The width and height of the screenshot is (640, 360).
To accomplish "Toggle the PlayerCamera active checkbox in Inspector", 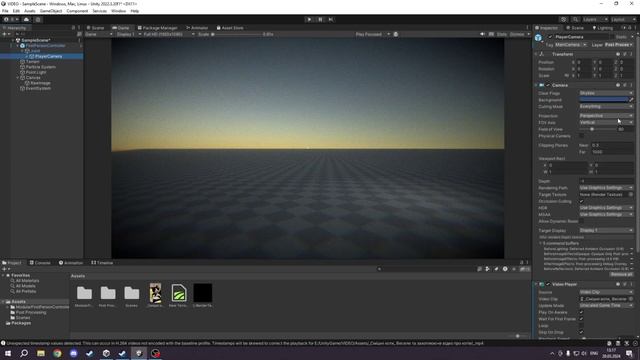I will click(x=550, y=37).
